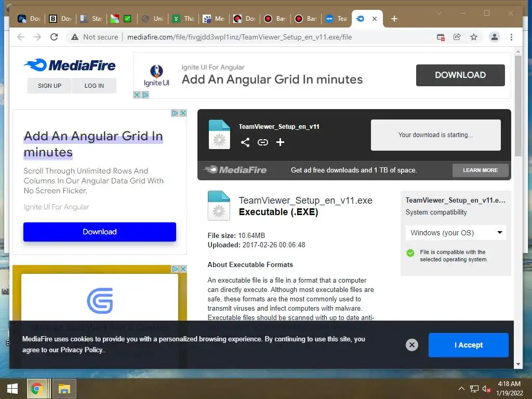Add file to account with plus icon
This screenshot has width=532, height=399.
(280, 142)
